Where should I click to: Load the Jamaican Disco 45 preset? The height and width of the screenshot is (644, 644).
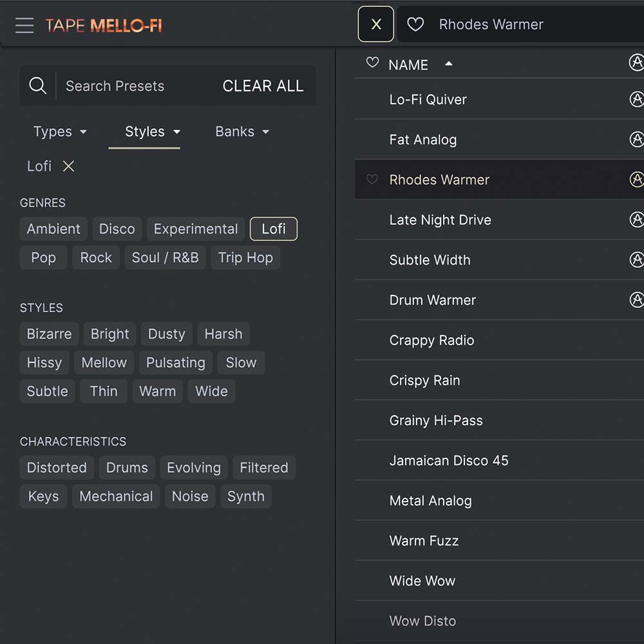pos(499,460)
